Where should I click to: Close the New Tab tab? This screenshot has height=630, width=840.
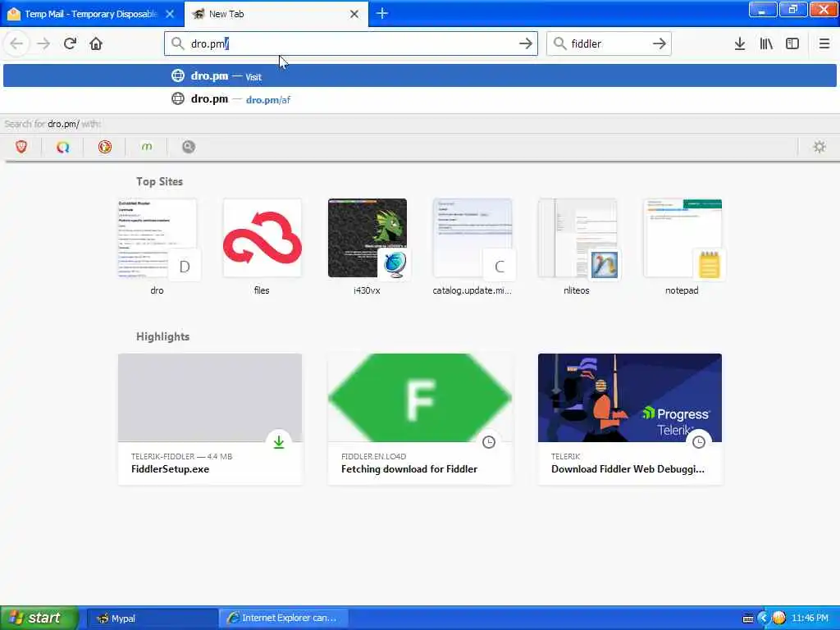click(354, 14)
